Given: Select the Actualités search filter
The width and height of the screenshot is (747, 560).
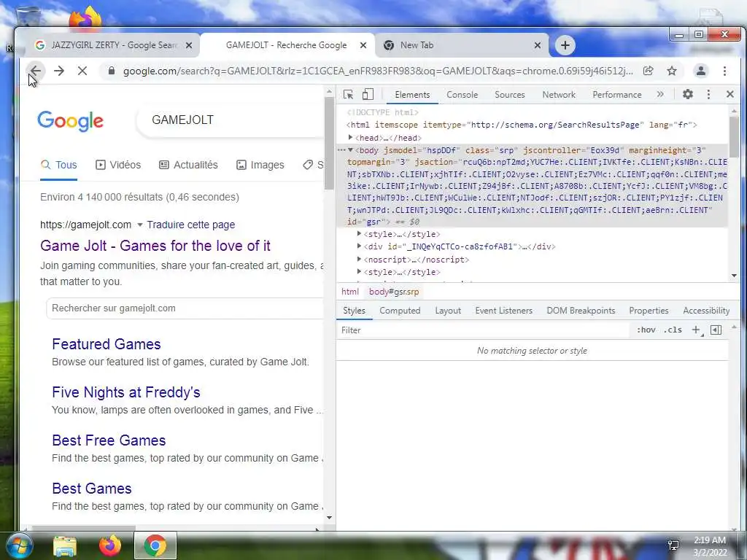Looking at the screenshot, I should [188, 165].
